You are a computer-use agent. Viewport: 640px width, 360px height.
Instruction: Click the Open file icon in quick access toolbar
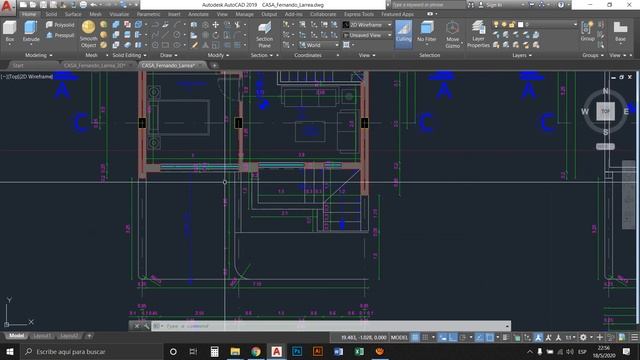pos(33,5)
